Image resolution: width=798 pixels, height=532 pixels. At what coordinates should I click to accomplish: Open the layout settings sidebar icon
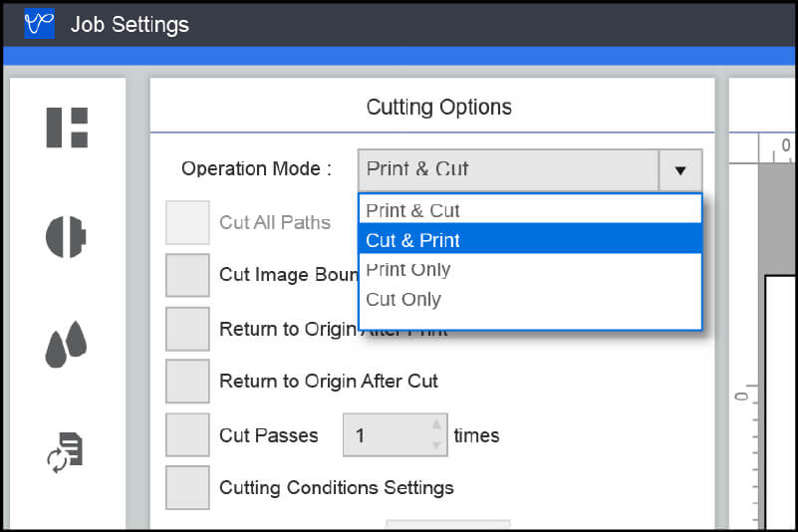(x=68, y=128)
